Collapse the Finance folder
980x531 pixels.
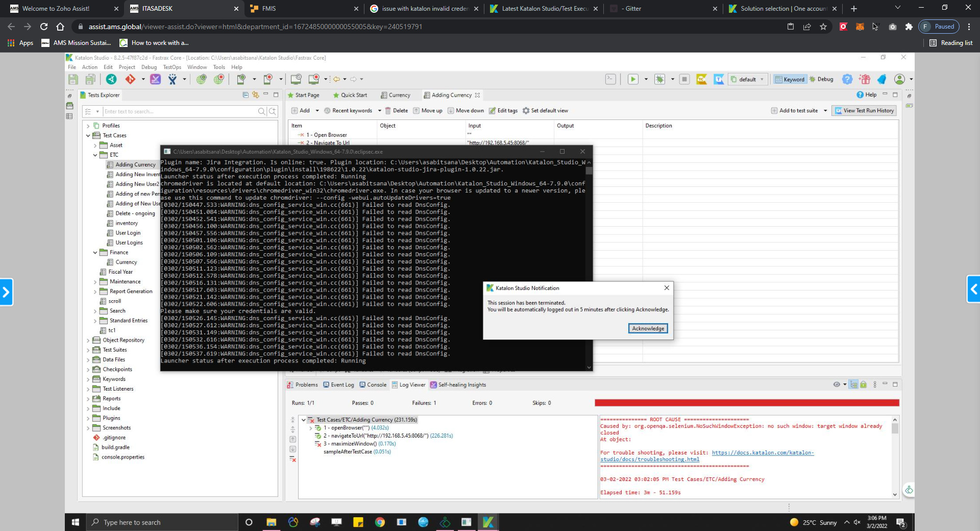coord(95,253)
